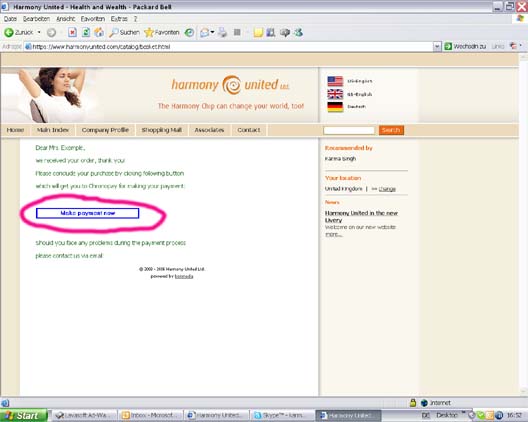Click the Wechseln zu go button

(x=465, y=46)
